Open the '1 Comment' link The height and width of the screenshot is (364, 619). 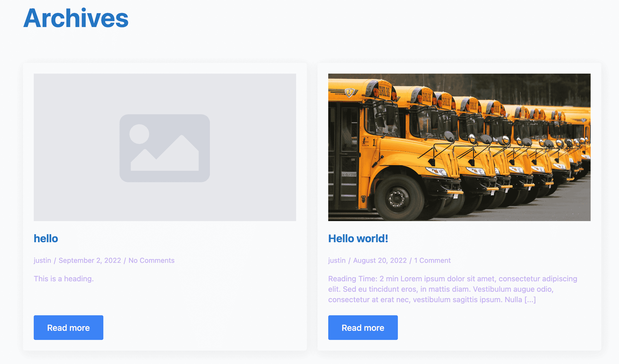pos(432,260)
